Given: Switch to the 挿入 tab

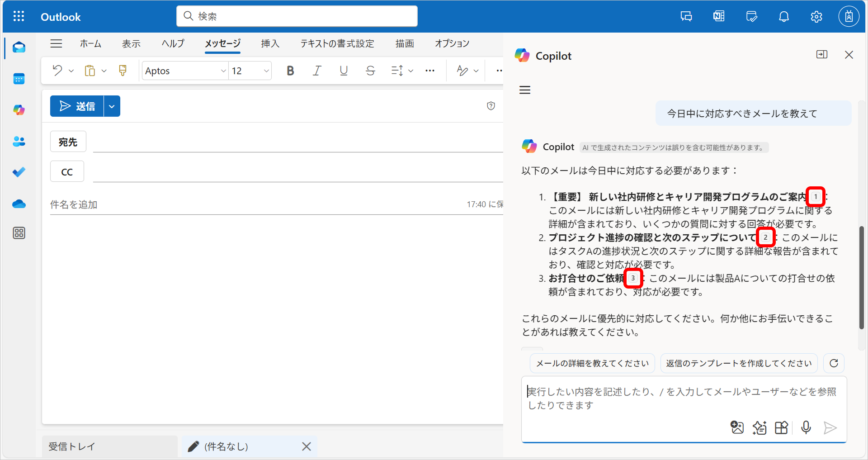Looking at the screenshot, I should pos(270,43).
